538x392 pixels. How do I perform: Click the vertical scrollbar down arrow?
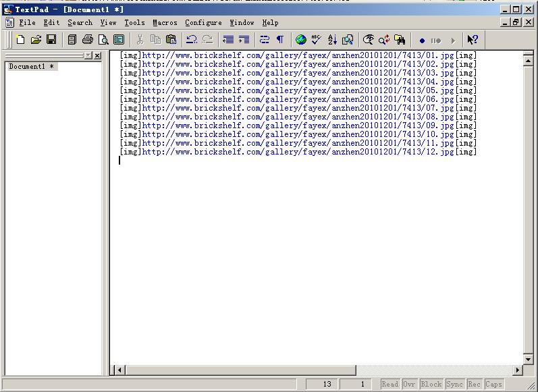528,360
